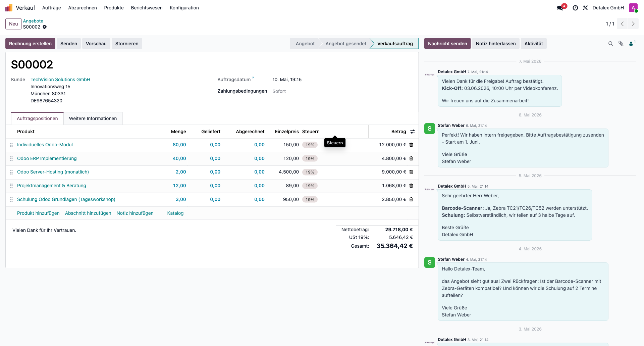Create a new record with Neu
This screenshot has height=346, width=644.
click(13, 24)
